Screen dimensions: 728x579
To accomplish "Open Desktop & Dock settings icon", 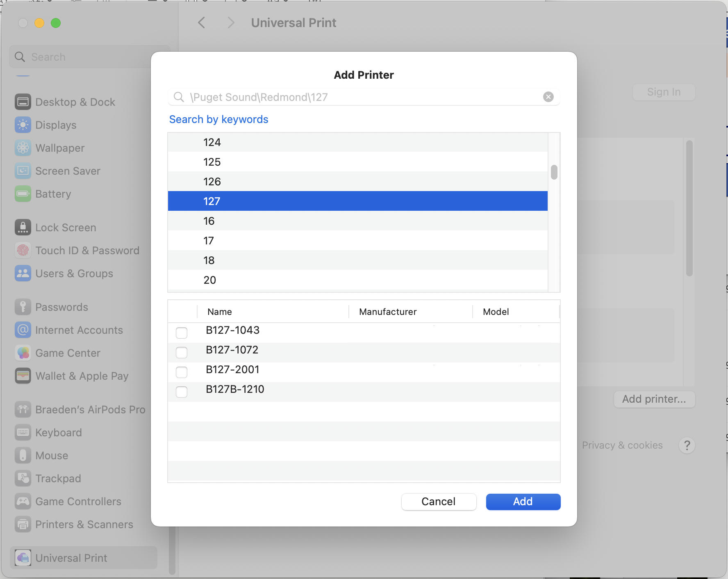I will tap(23, 102).
